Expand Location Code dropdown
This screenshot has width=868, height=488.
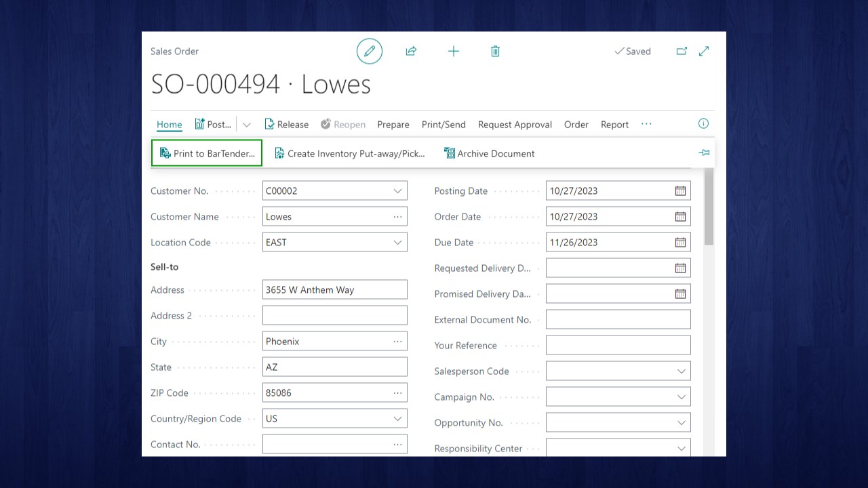point(397,243)
